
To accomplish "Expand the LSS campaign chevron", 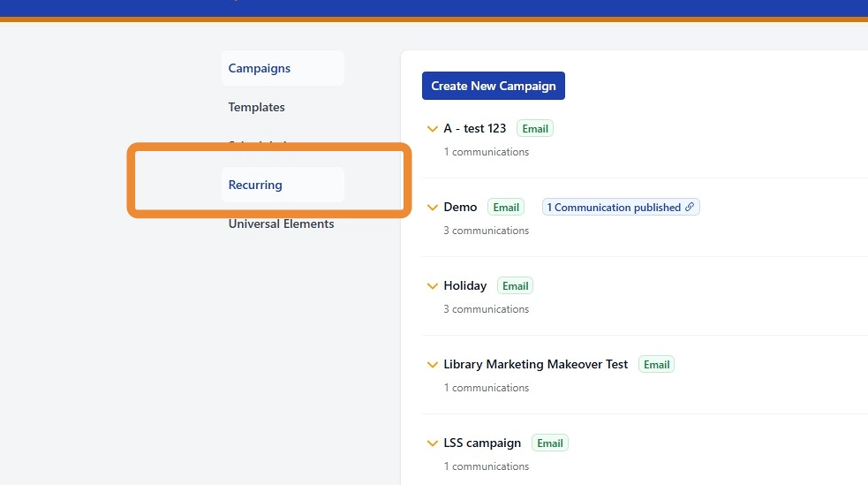I will (433, 443).
